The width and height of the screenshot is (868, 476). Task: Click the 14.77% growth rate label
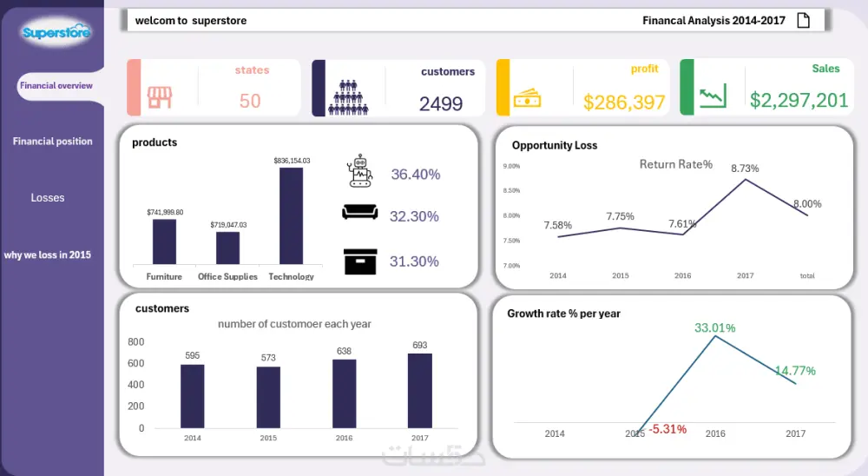tap(795, 371)
